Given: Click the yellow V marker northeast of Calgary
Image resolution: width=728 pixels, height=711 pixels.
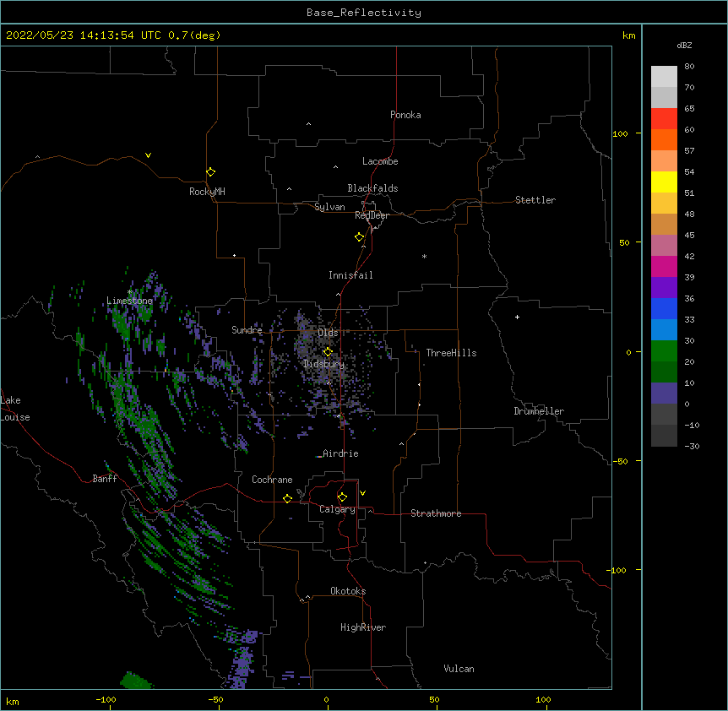Looking at the screenshot, I should tap(362, 493).
